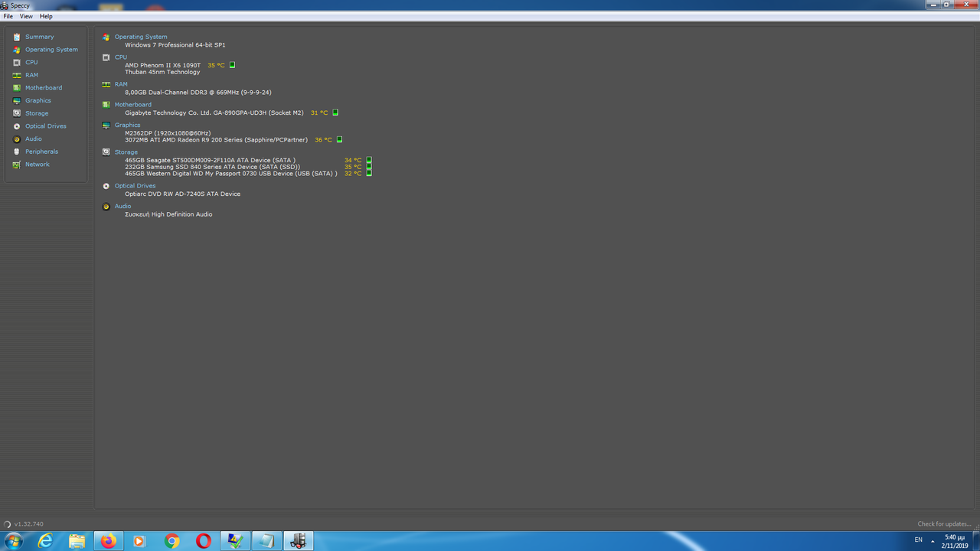980x551 pixels.
Task: Open Network in the sidebar
Action: coord(37,165)
